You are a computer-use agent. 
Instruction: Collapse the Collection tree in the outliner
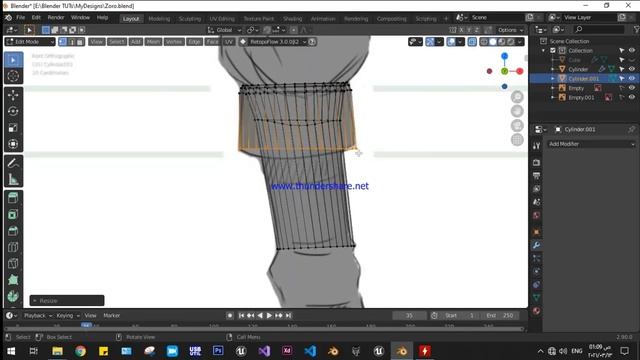click(544, 51)
